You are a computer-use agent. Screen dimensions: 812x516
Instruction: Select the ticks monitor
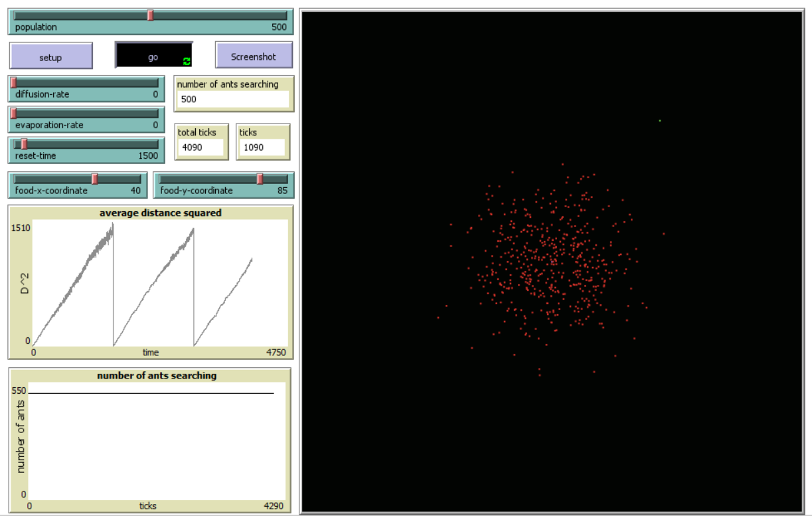[x=263, y=141]
